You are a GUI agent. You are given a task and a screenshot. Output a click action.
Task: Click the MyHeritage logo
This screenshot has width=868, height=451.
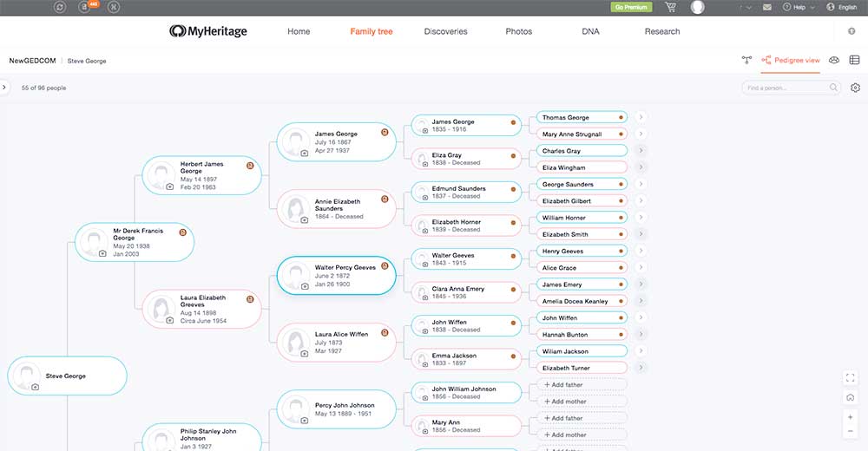[x=208, y=31]
